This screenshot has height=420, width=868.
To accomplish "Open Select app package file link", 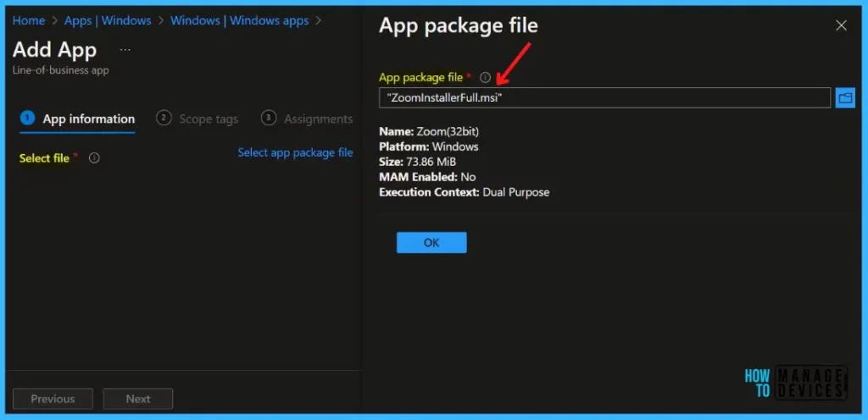I will coord(295,152).
